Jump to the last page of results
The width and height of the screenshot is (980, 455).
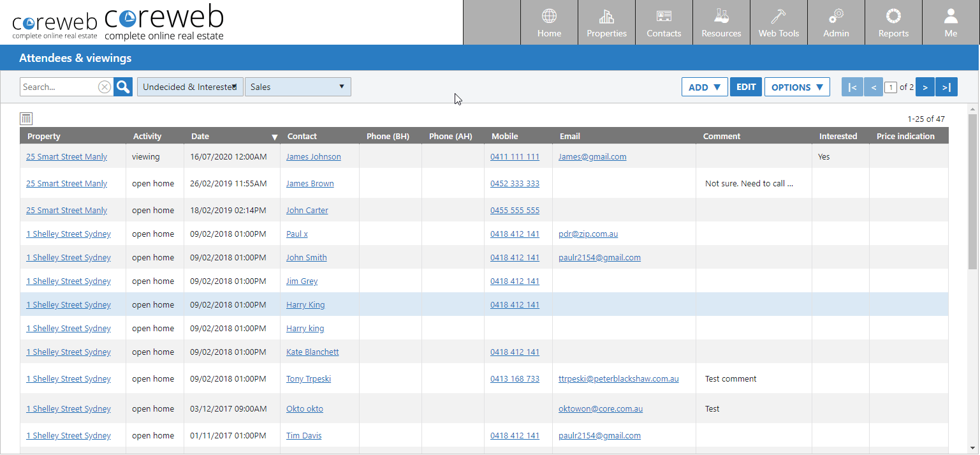tap(947, 87)
